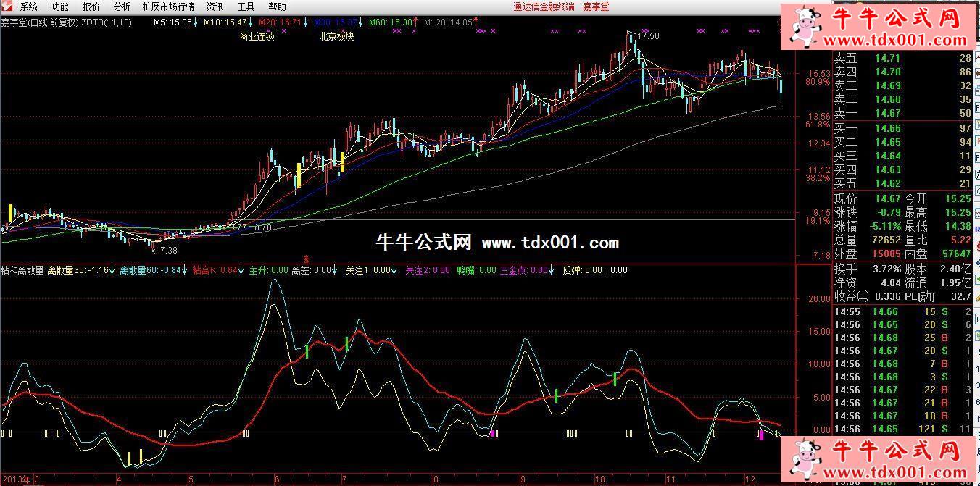Viewport: 980px width, 486px height.
Task: Open the 工具 menu
Action: tap(246, 7)
